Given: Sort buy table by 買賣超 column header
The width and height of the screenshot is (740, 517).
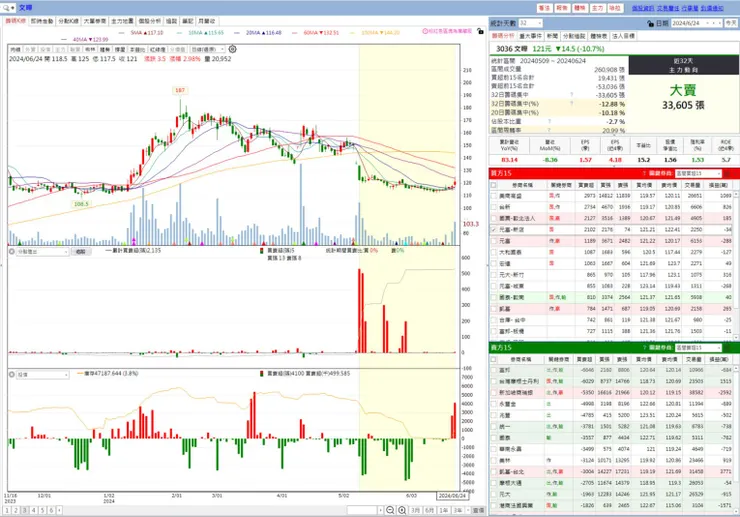Looking at the screenshot, I should click(586, 185).
